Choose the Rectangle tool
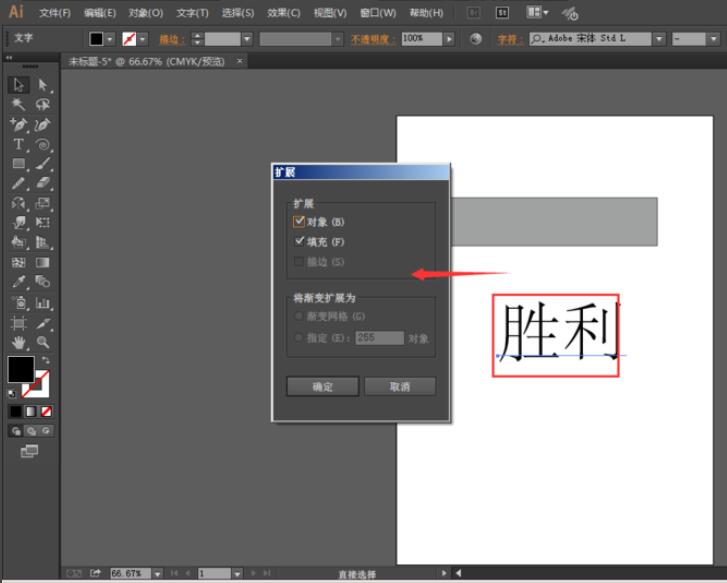Screen dimensions: 727x583 click(19, 164)
